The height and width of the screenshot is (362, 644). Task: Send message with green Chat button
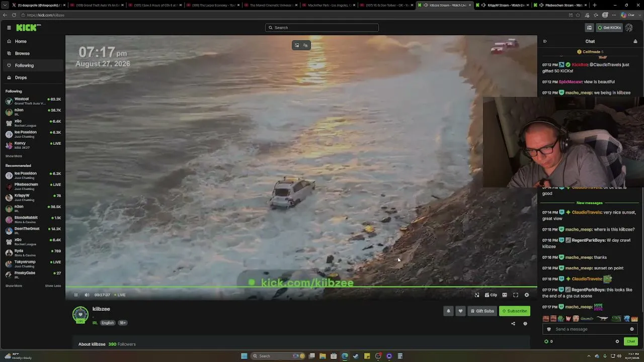pos(631,341)
